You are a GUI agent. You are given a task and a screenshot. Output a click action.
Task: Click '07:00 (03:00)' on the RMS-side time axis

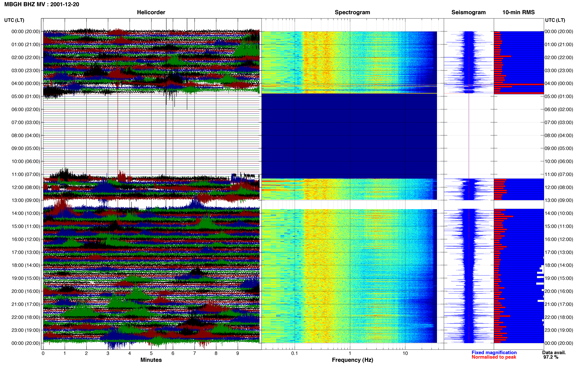[559, 122]
